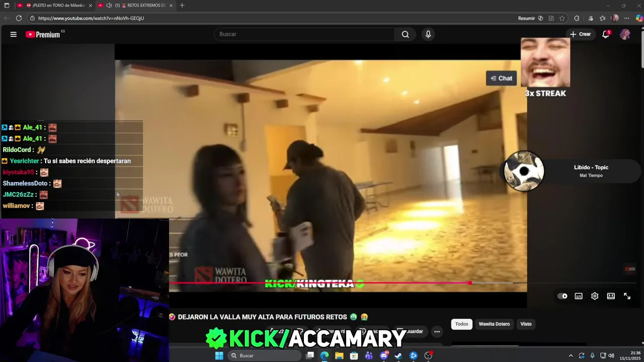644x362 pixels.
Task: Click the page vertical scrollbar
Action: click(x=642, y=49)
